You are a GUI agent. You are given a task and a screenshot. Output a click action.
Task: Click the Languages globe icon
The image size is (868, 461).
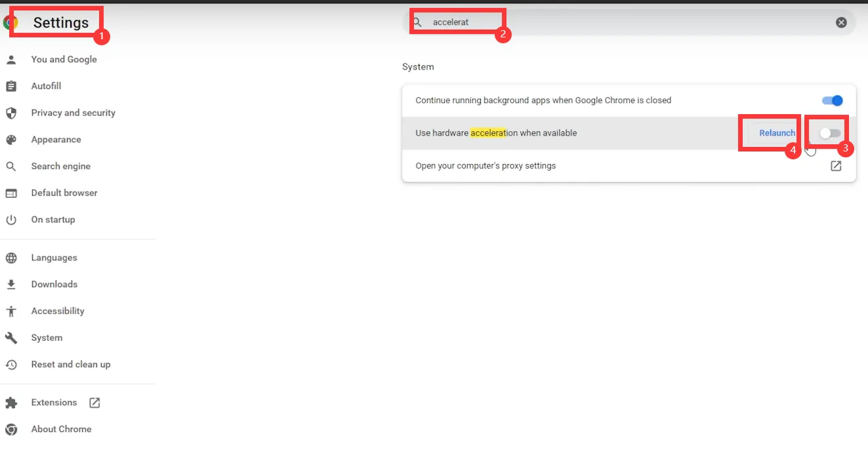click(11, 258)
